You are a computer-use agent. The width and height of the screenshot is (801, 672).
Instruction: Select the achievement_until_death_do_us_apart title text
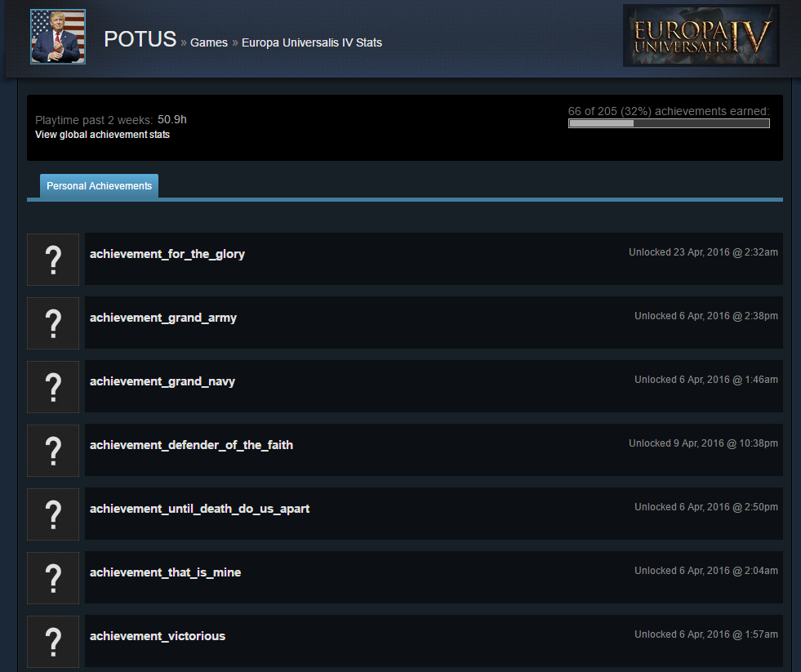[200, 509]
